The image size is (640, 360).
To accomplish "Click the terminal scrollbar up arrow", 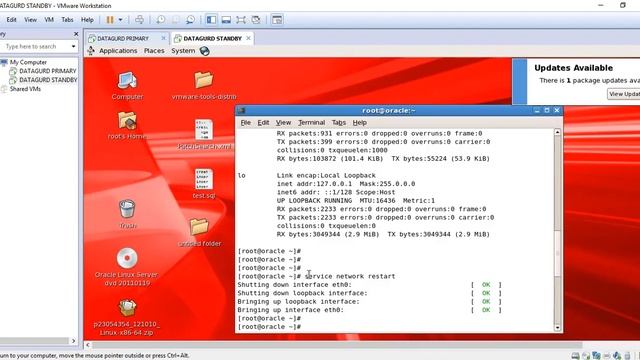I will pos(558,132).
